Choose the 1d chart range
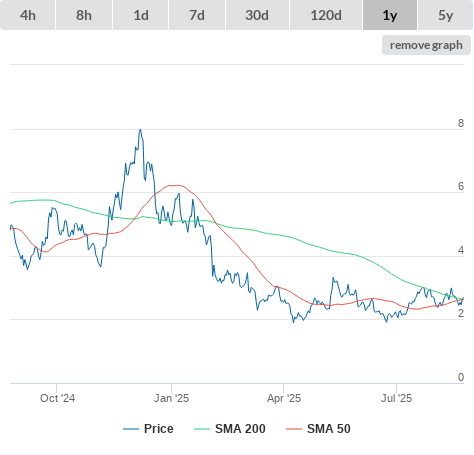This screenshot has width=474, height=455. [x=141, y=15]
